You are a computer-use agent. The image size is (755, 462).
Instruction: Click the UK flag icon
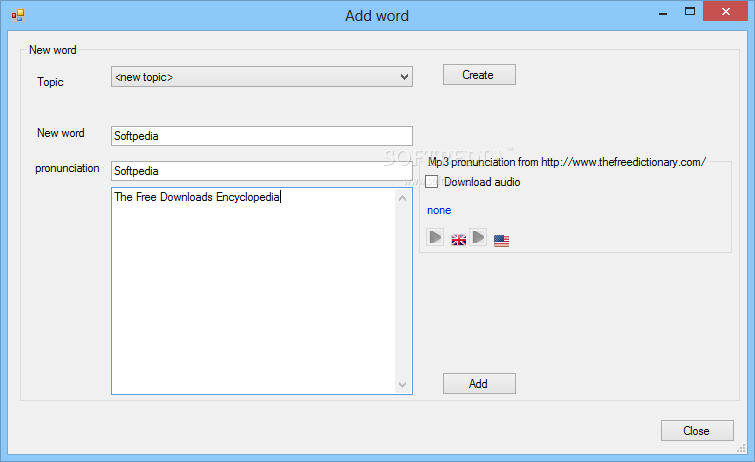[458, 239]
